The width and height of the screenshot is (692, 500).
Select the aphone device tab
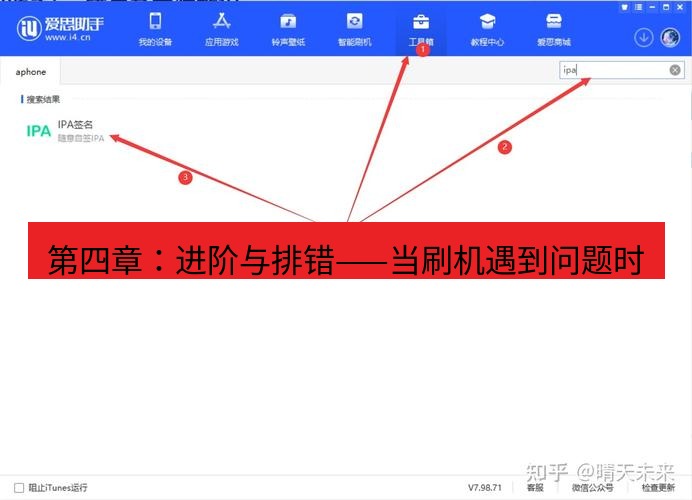pos(30,72)
